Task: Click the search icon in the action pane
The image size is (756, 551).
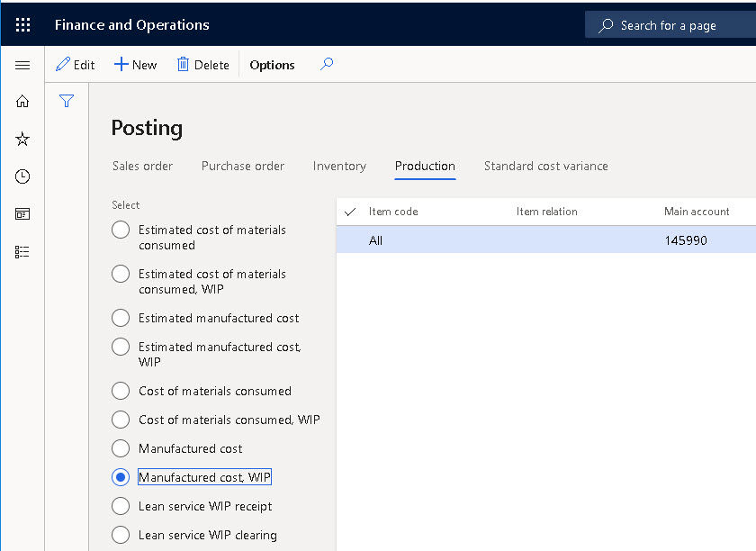Action: [327, 64]
